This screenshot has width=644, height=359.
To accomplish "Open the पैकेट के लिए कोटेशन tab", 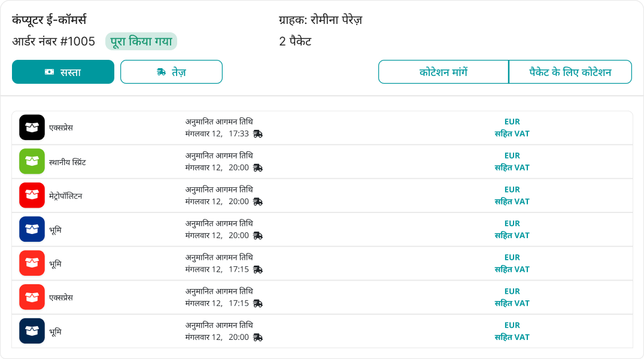I will click(x=570, y=71).
